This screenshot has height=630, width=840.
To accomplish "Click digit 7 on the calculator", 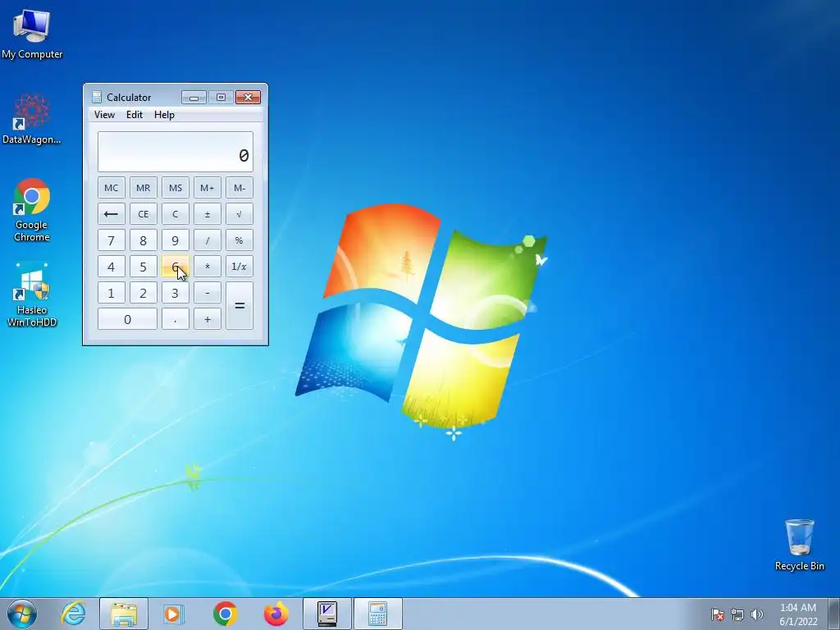I will pos(112,240).
